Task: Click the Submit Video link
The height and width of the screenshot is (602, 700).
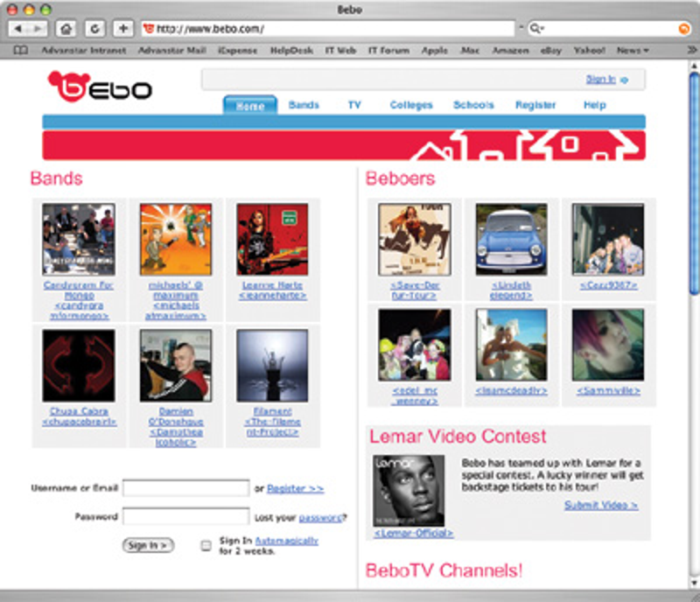Action: point(601,506)
